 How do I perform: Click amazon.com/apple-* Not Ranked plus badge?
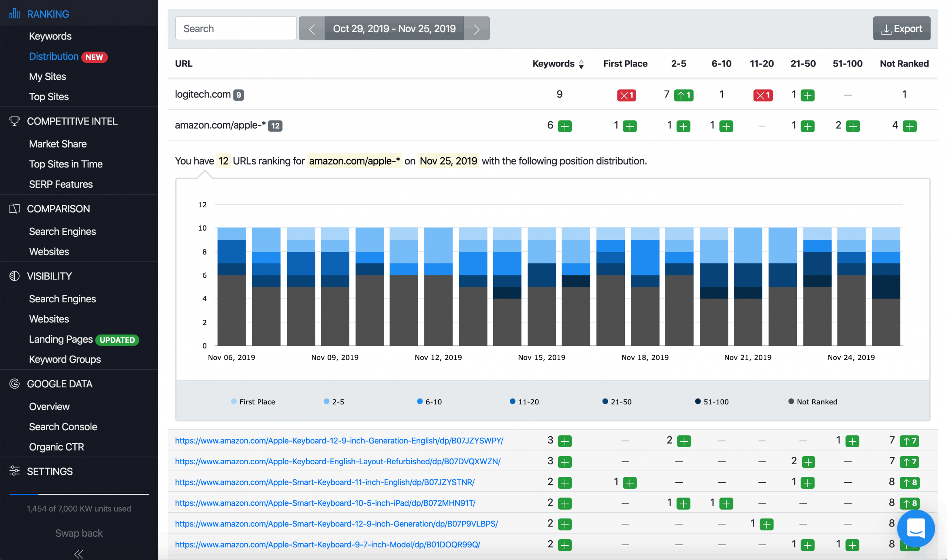click(x=910, y=126)
